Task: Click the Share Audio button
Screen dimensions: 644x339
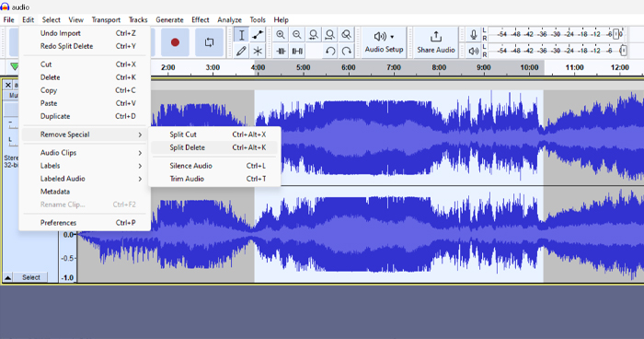Action: (436, 42)
